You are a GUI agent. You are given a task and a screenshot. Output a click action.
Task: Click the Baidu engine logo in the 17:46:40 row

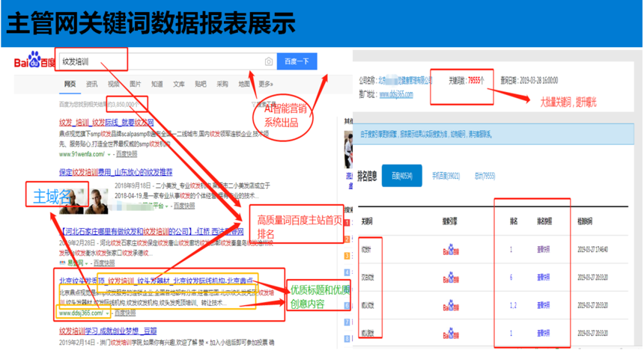(451, 250)
